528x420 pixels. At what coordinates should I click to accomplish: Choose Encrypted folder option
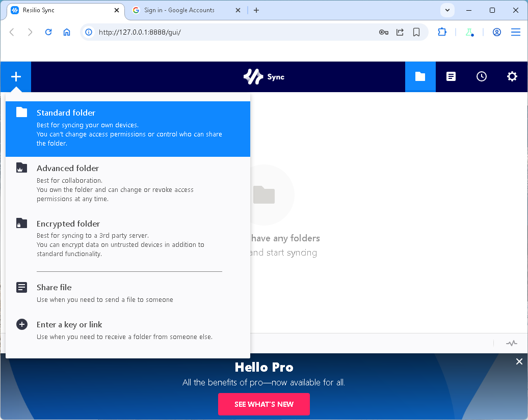tap(128, 239)
